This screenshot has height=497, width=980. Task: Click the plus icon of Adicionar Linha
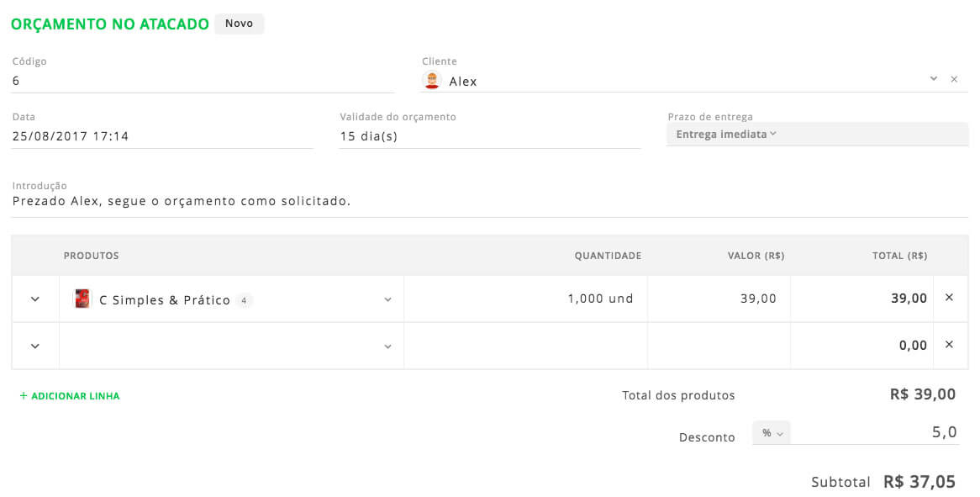coord(24,396)
